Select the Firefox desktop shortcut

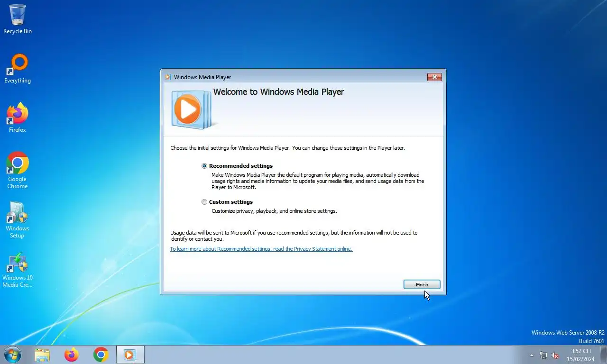[18, 118]
